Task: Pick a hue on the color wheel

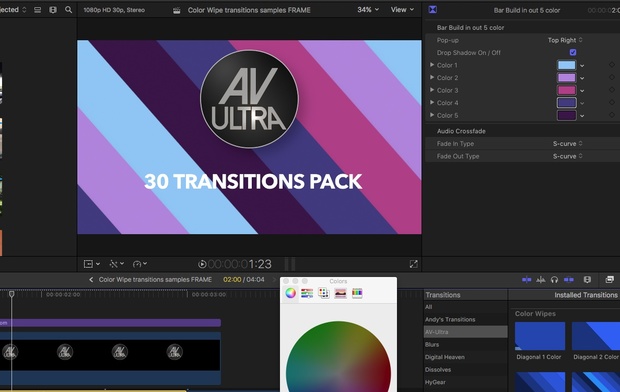Action: click(338, 356)
